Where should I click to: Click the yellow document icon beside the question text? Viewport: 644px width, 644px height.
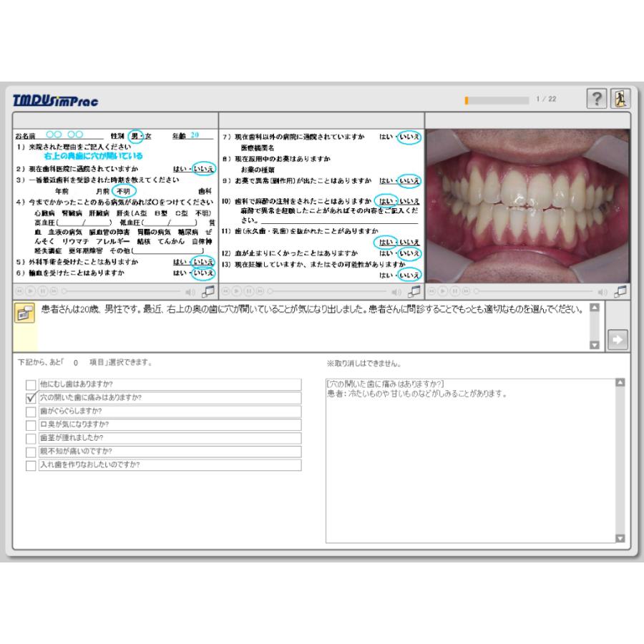click(24, 313)
